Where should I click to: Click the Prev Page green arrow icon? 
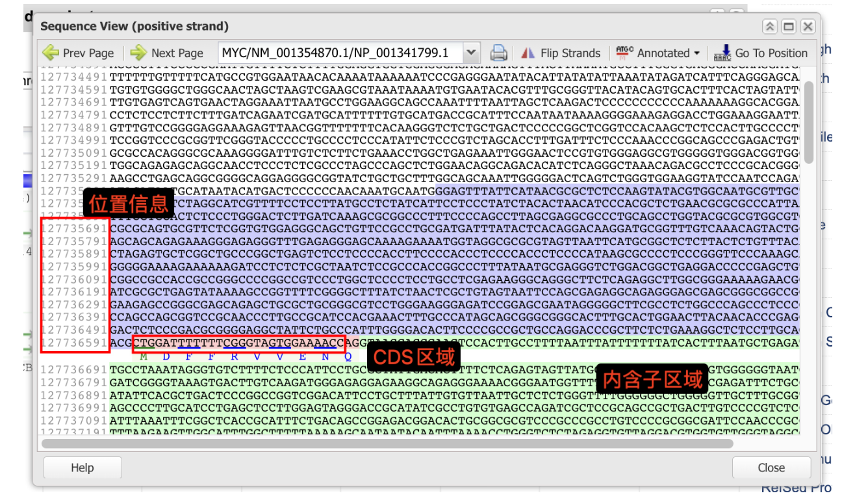click(x=51, y=53)
